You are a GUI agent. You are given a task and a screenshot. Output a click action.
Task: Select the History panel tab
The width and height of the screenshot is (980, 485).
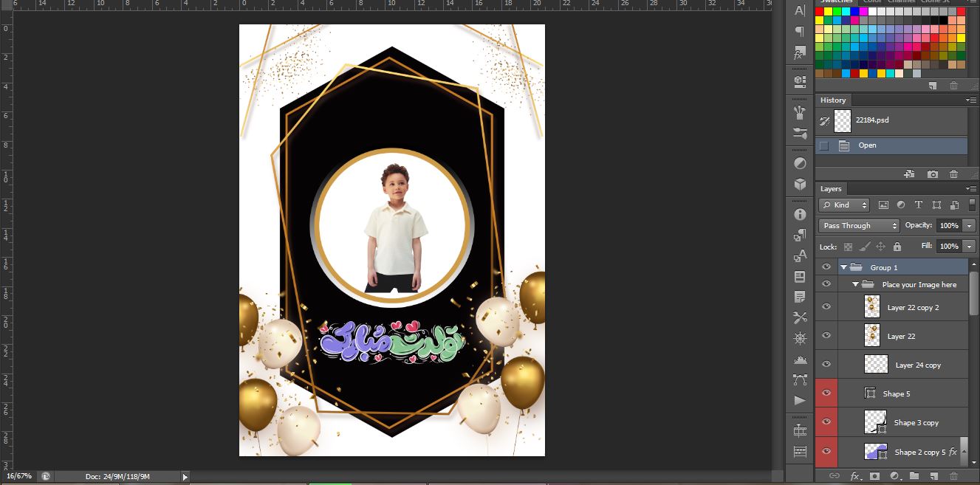coord(833,100)
